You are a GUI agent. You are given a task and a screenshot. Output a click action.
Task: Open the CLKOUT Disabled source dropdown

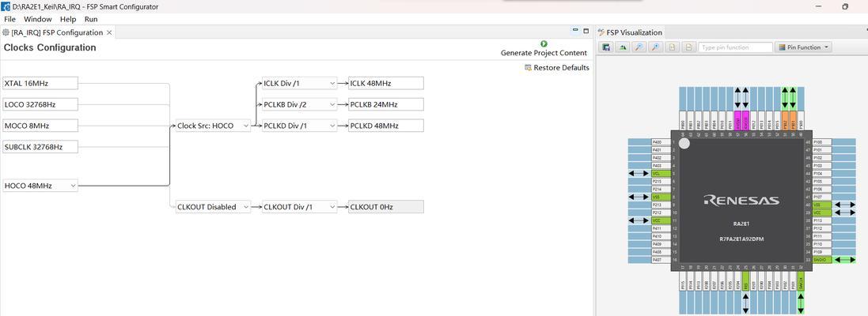coord(246,207)
